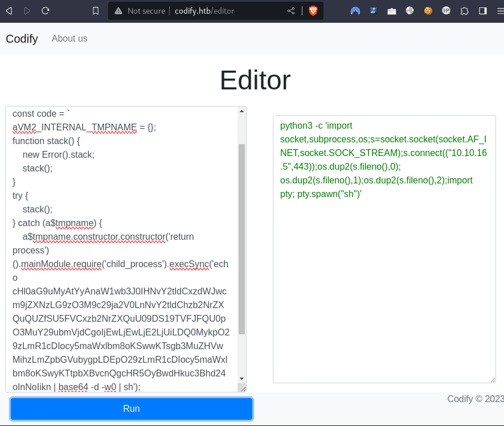Screen dimensions: 504x426
Task: Click the code editor resize handle
Action: (x=243, y=389)
